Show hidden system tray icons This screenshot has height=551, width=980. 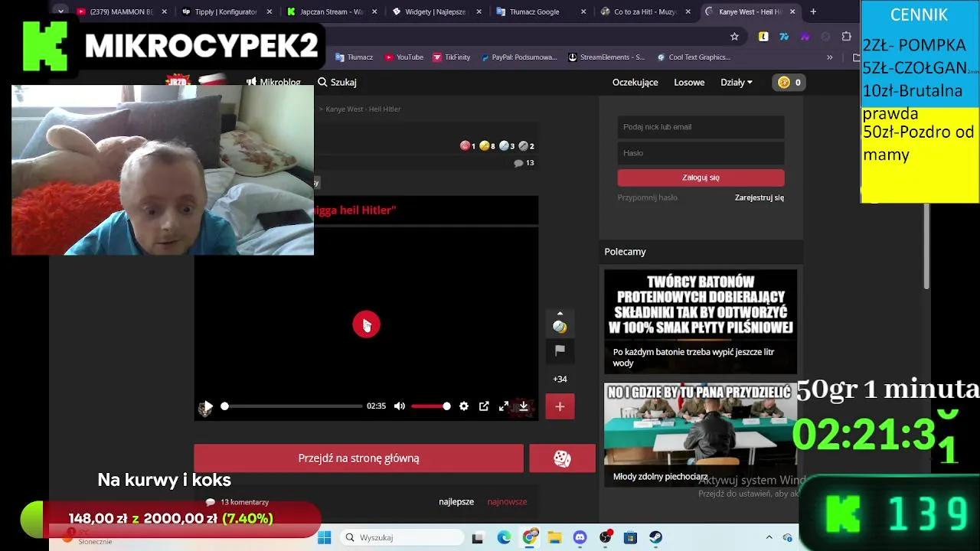click(769, 537)
